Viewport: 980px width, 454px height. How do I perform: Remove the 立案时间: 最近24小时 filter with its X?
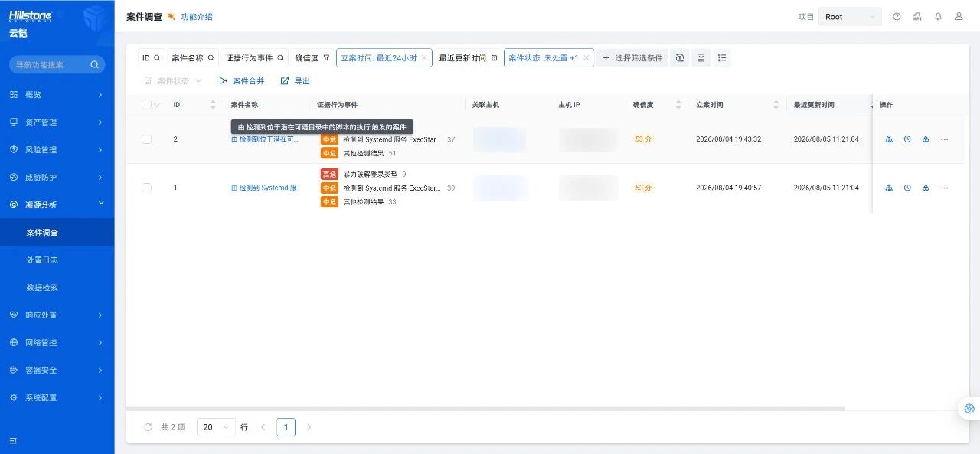coord(424,58)
